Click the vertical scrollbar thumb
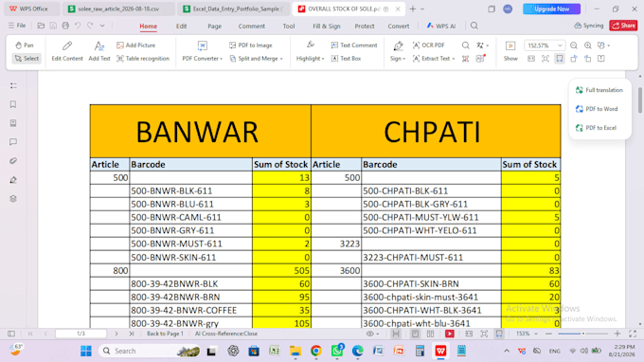 click(640, 100)
